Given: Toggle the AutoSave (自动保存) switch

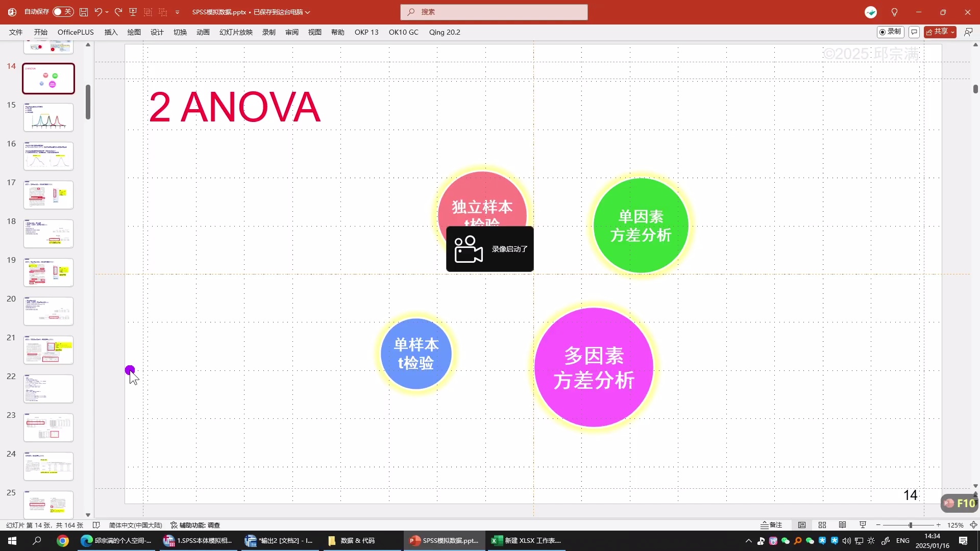Looking at the screenshot, I should click(x=63, y=12).
